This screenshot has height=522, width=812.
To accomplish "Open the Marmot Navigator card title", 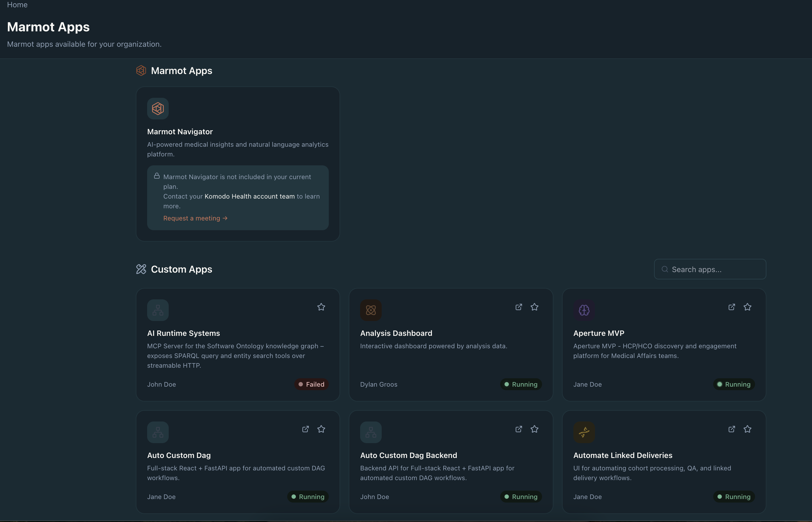I will click(x=180, y=132).
